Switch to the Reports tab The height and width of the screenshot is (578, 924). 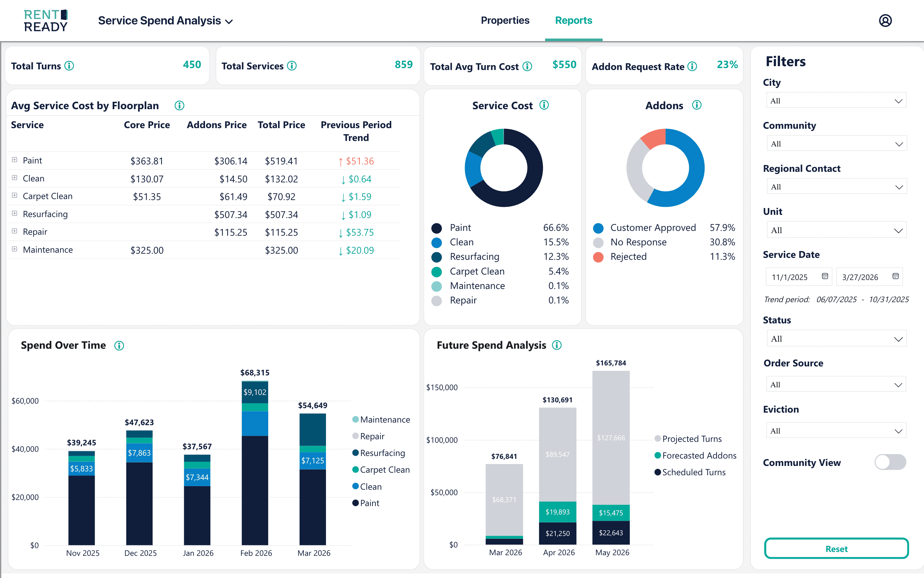[574, 20]
